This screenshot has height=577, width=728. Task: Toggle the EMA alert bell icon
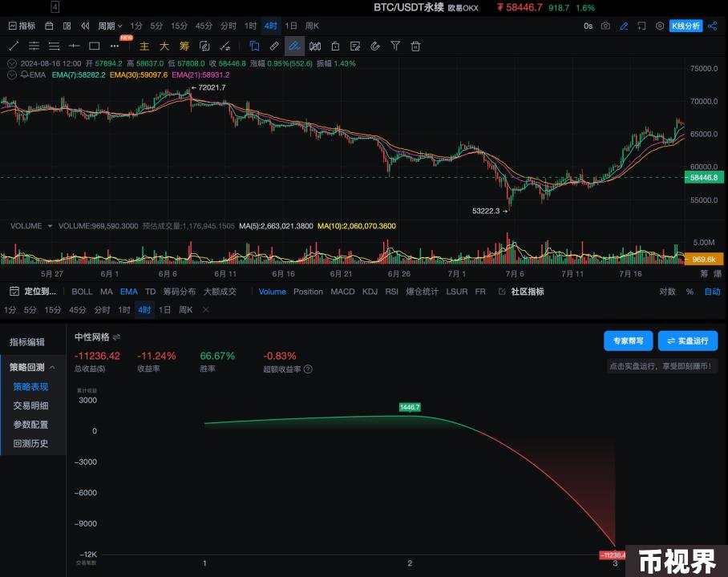(24, 75)
